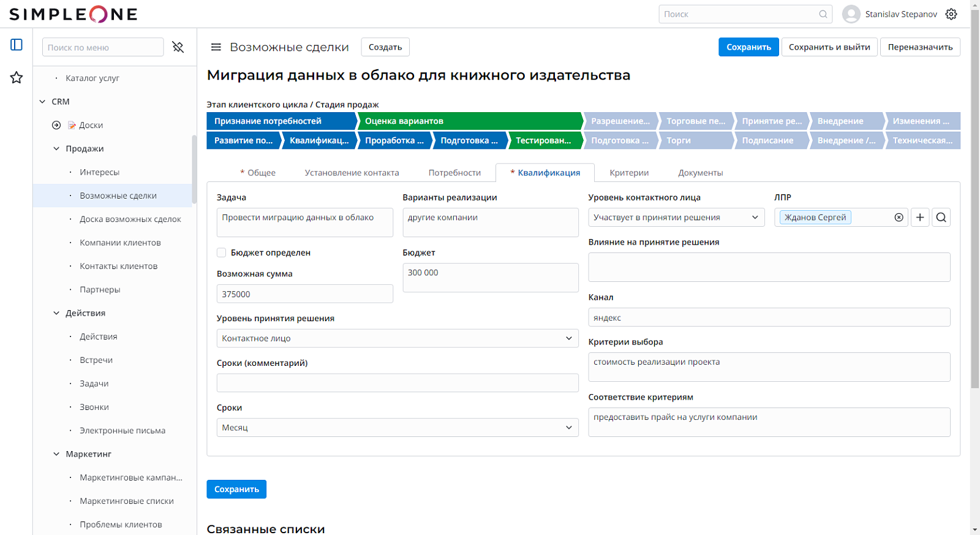Collapse the Маркетинг menu group

coord(56,454)
